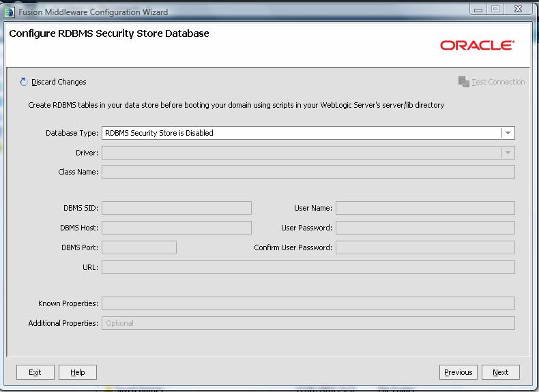Viewport: 539px width, 392px height.
Task: Click the 'Known Properties:' label
Action: click(x=68, y=303)
